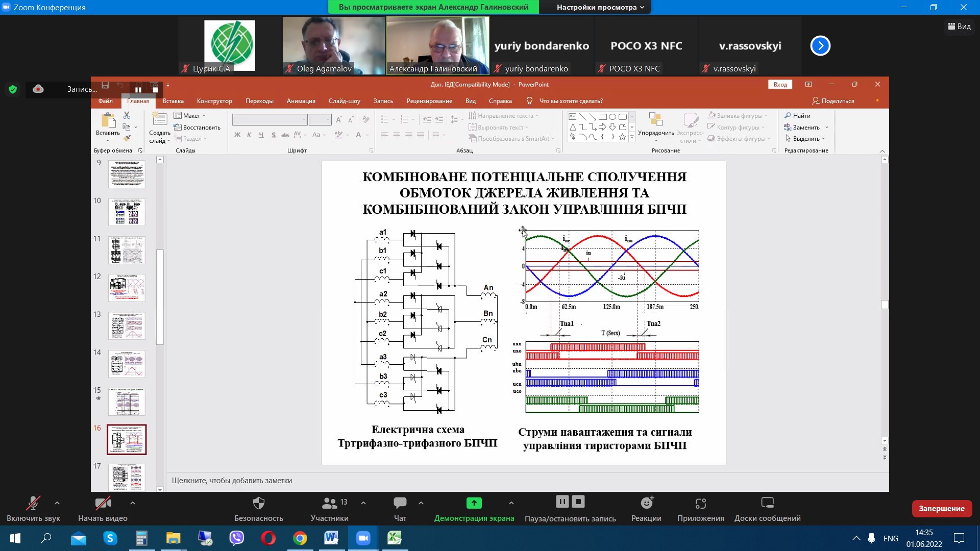
Task: Toggle italic К formatting
Action: point(249,135)
